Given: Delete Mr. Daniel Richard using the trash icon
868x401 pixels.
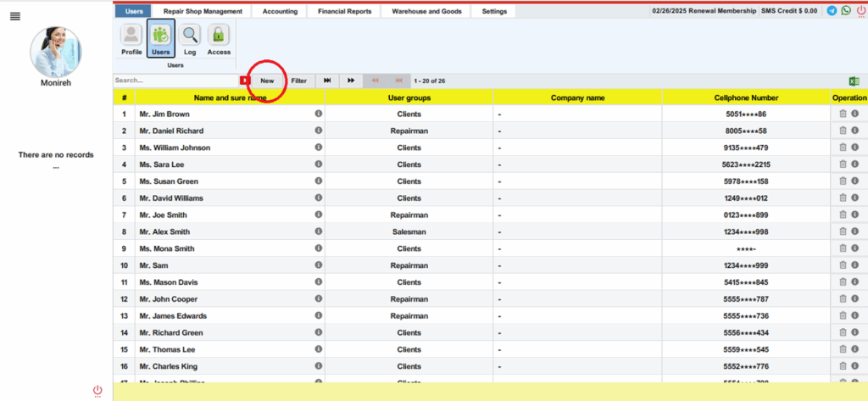Looking at the screenshot, I should click(843, 131).
